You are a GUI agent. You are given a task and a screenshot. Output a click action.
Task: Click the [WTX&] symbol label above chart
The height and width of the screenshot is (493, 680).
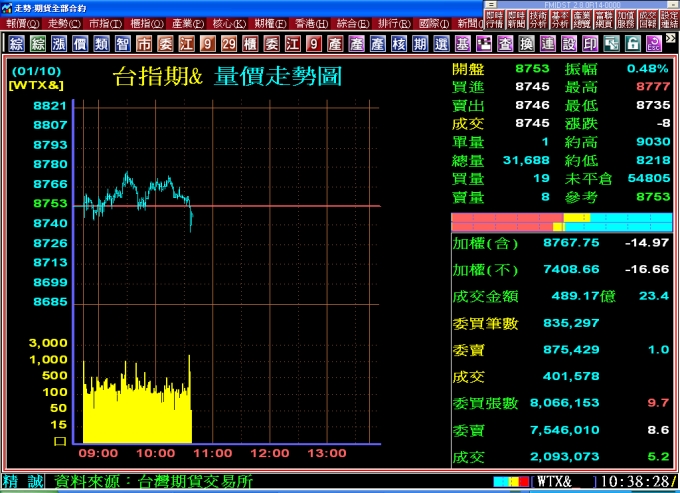click(x=36, y=85)
